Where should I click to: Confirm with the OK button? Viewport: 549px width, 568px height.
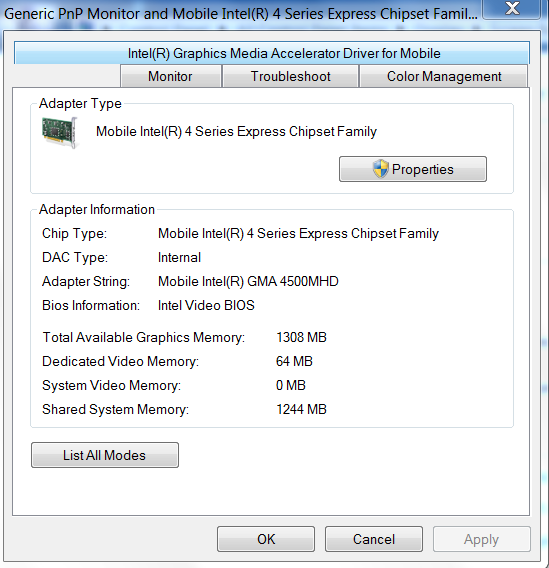pyautogui.click(x=266, y=539)
